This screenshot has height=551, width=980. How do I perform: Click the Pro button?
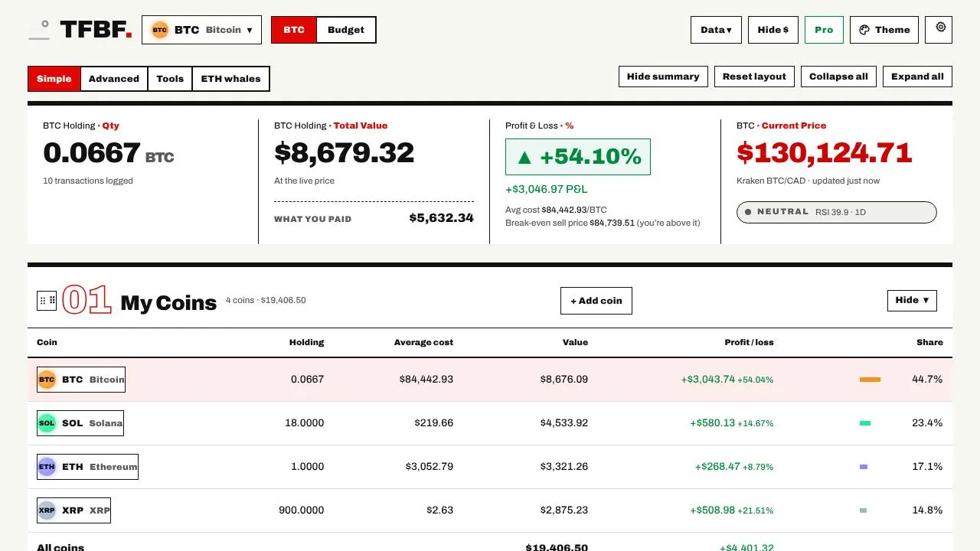point(824,30)
